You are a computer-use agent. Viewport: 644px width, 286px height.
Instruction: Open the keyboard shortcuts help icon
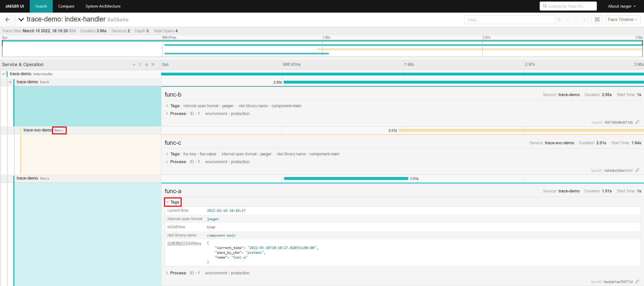point(597,19)
